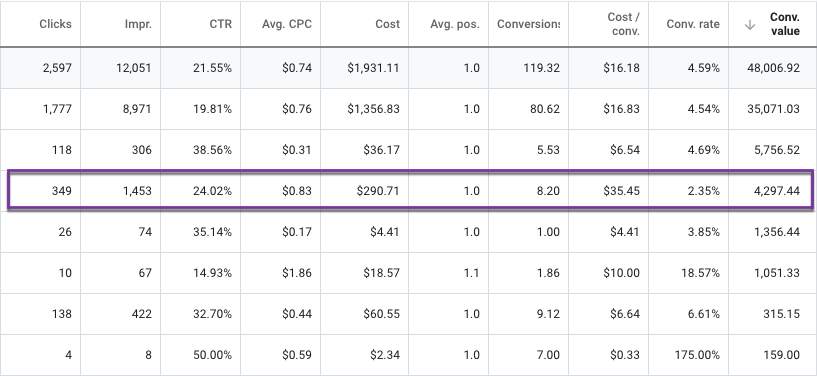The width and height of the screenshot is (817, 376).
Task: Click the Conv. rate column header
Action: point(693,24)
